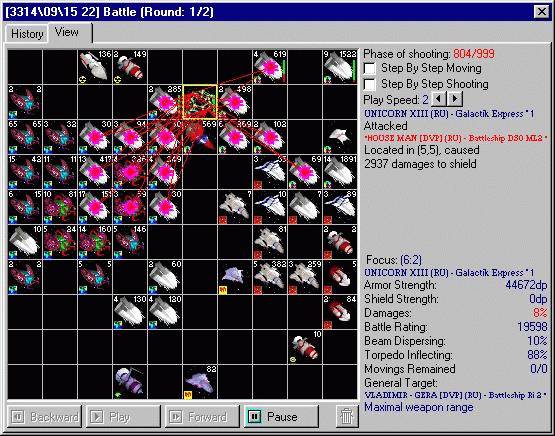Click the Backward playback button
Viewport: 555px width, 436px height.
pos(44,417)
